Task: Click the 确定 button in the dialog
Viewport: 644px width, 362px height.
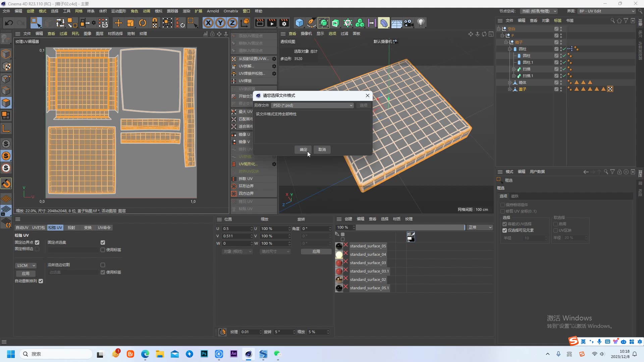Action: [x=303, y=149]
